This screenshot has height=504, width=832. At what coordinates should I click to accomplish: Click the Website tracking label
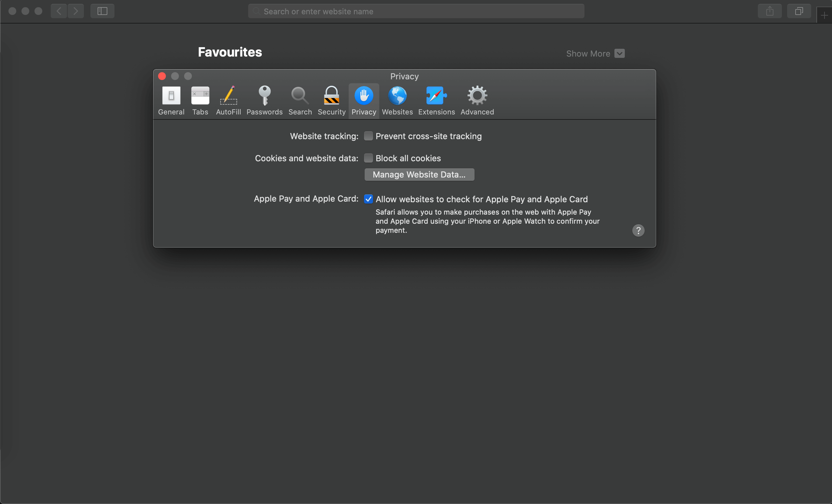324,136
